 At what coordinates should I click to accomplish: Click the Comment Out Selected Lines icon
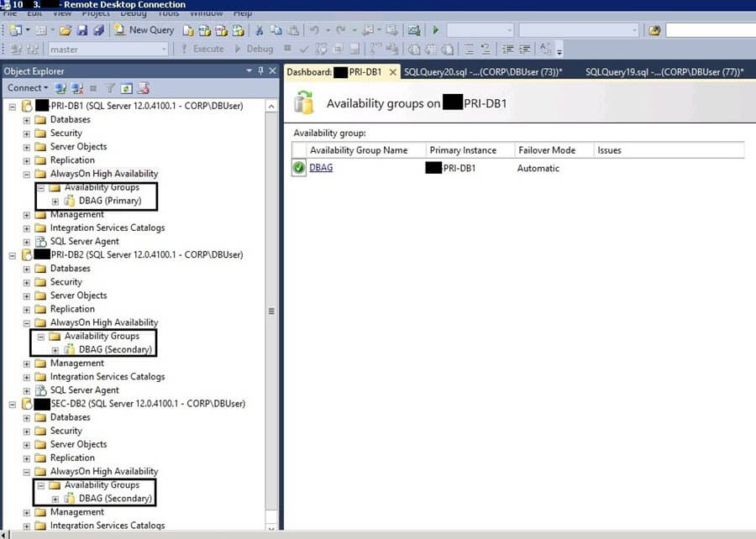coord(469,49)
